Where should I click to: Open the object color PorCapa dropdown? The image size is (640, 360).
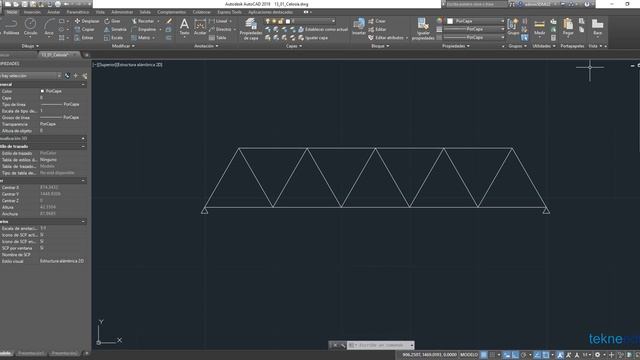[476, 21]
